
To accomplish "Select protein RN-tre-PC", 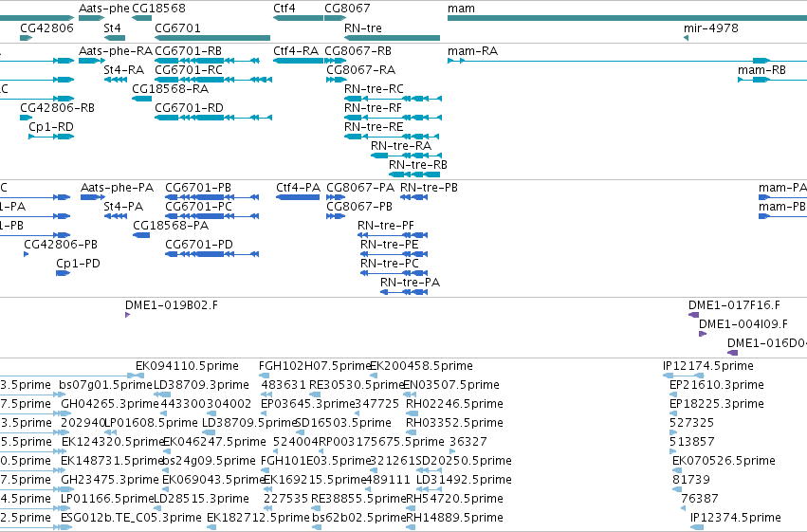I will click(x=394, y=274).
